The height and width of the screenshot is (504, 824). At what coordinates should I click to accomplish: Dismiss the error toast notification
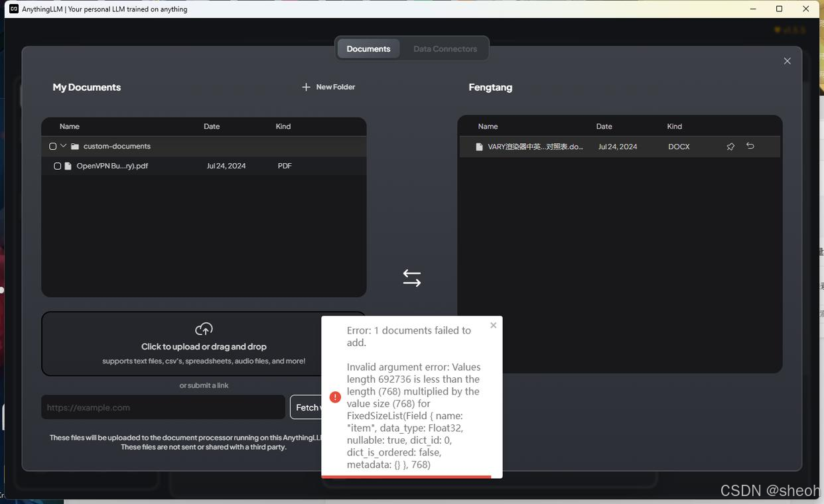click(493, 325)
